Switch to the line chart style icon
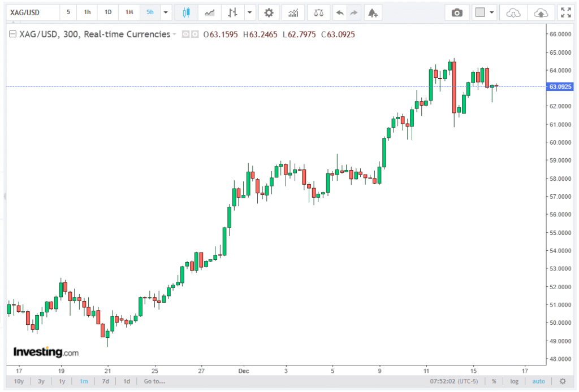 tap(210, 12)
